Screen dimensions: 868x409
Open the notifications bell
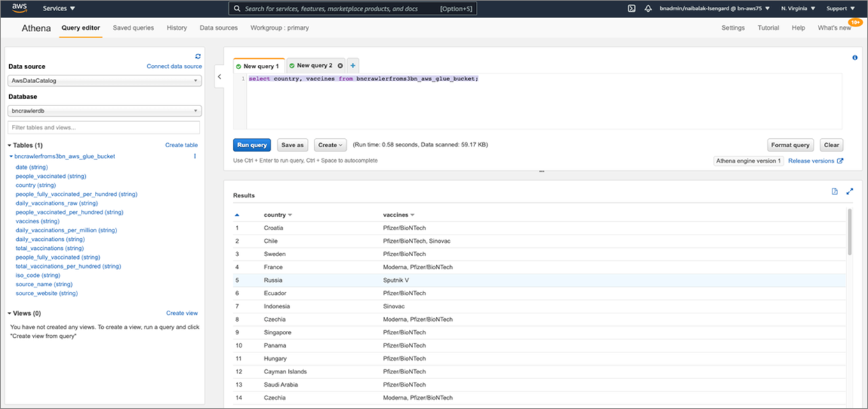tap(649, 8)
